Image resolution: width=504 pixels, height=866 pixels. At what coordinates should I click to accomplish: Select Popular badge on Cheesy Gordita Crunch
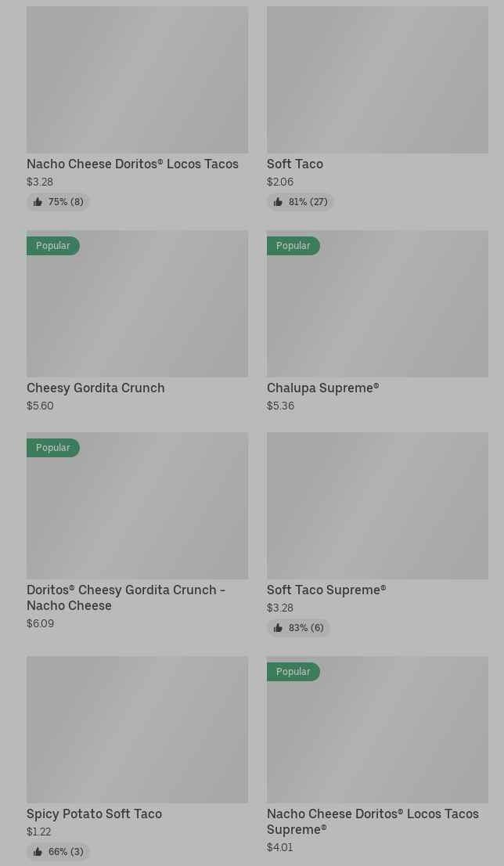pyautogui.click(x=53, y=246)
